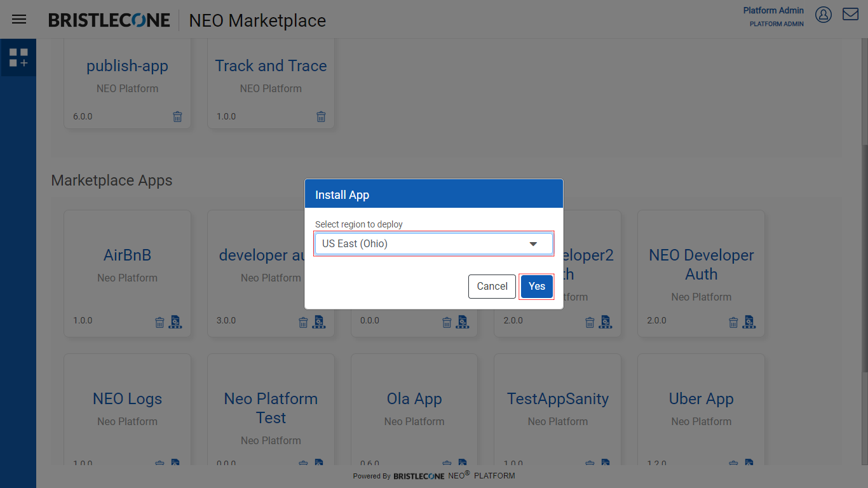Click the Install App dialog title

point(342,195)
